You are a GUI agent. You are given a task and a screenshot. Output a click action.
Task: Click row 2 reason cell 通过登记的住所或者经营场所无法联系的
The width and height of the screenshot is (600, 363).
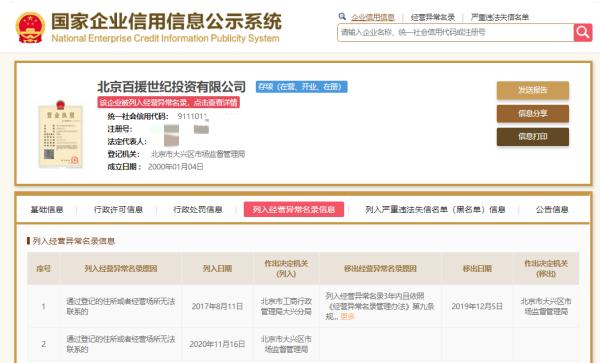[121, 344]
